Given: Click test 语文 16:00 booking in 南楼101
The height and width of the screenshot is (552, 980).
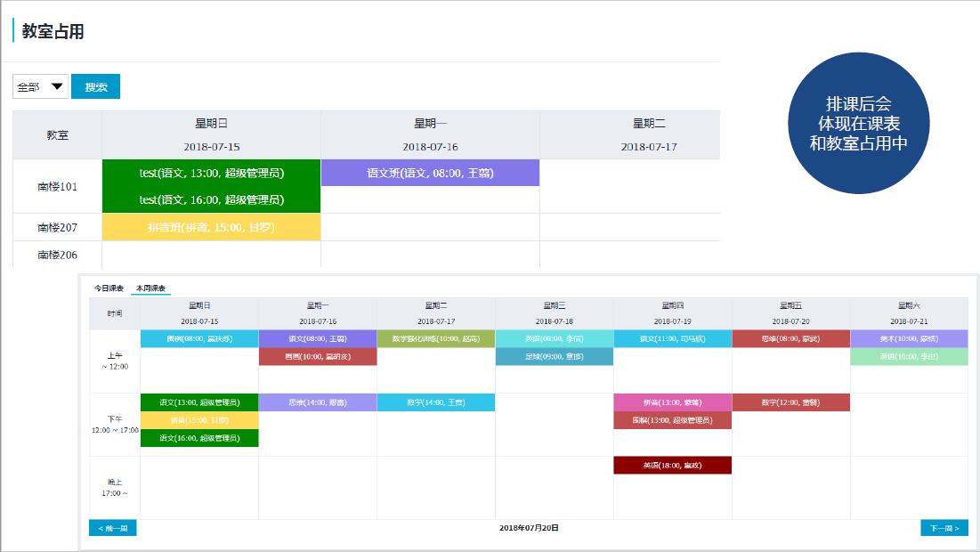Looking at the screenshot, I should click(x=211, y=199).
